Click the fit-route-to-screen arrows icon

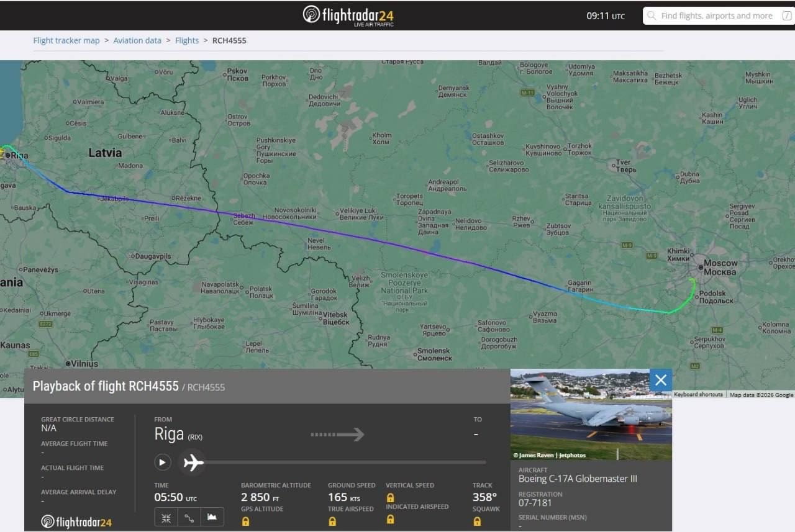166,517
